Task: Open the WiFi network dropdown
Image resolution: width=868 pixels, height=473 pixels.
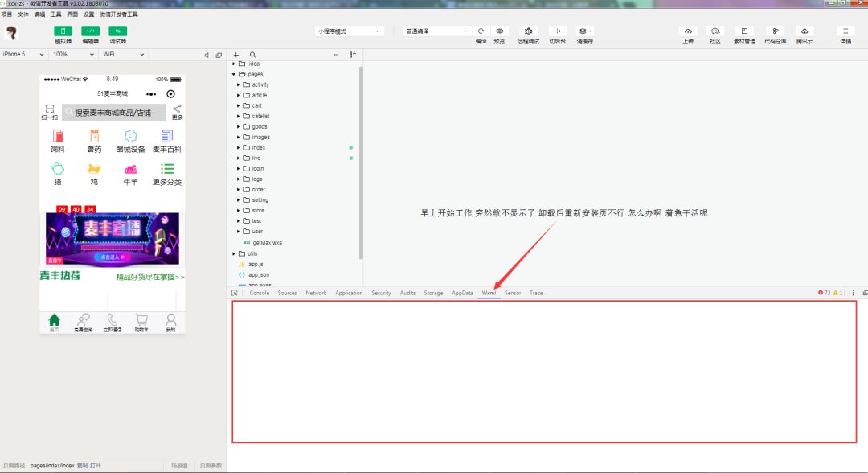Action: tap(124, 54)
